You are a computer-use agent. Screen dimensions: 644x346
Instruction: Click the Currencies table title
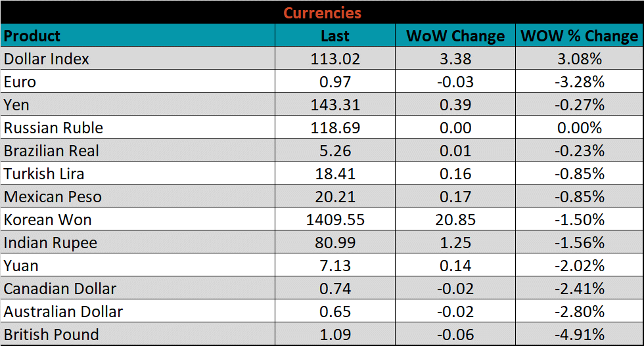click(x=322, y=12)
